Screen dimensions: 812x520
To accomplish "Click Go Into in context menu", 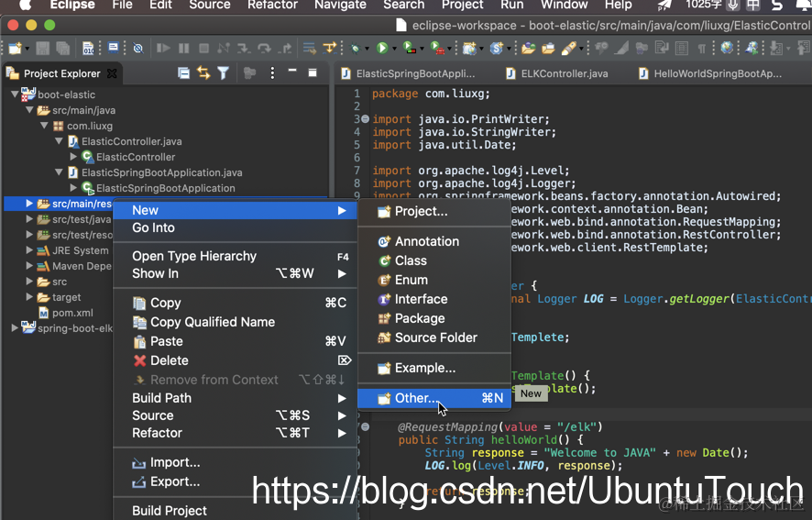I will coord(236,227).
